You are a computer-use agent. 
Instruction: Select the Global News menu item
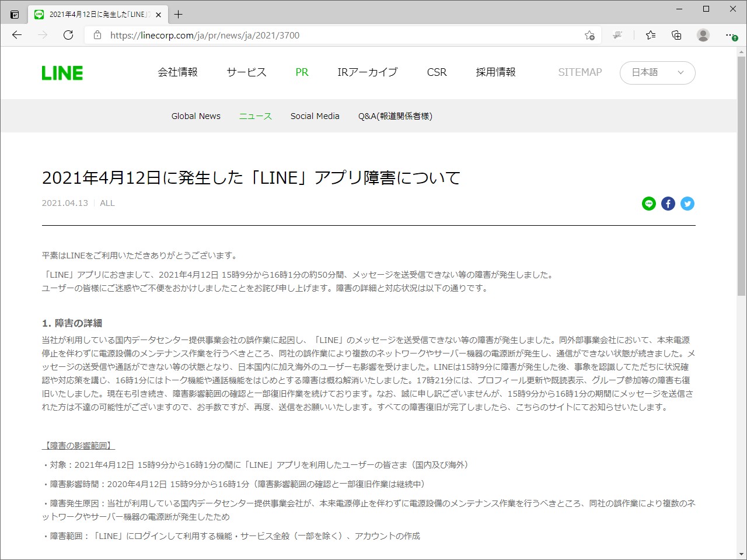tap(196, 116)
